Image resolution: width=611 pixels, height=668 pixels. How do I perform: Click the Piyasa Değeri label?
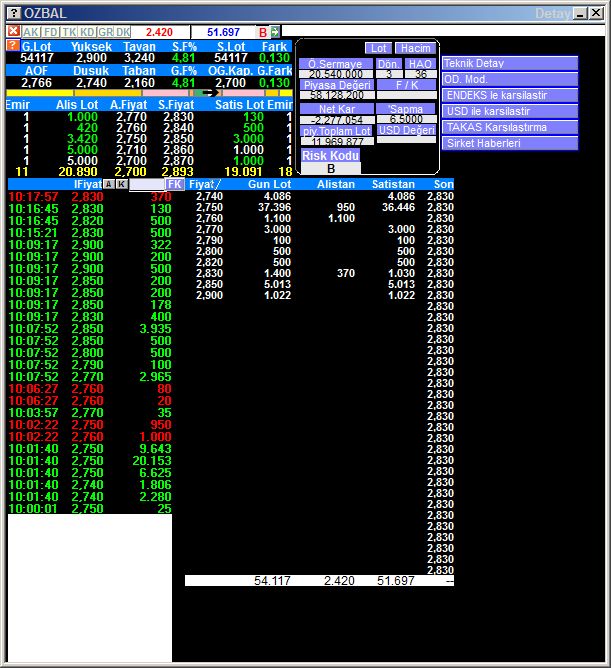pos(337,85)
